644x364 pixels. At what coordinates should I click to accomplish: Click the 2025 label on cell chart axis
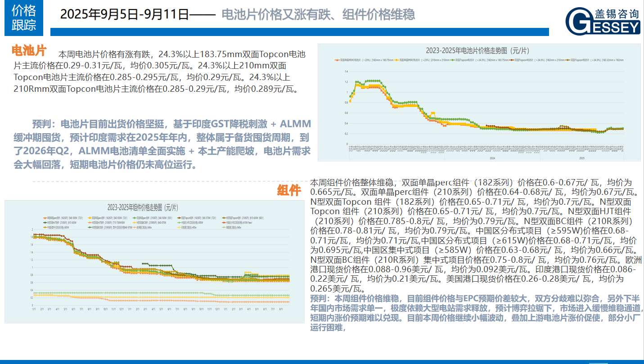pos(581,158)
